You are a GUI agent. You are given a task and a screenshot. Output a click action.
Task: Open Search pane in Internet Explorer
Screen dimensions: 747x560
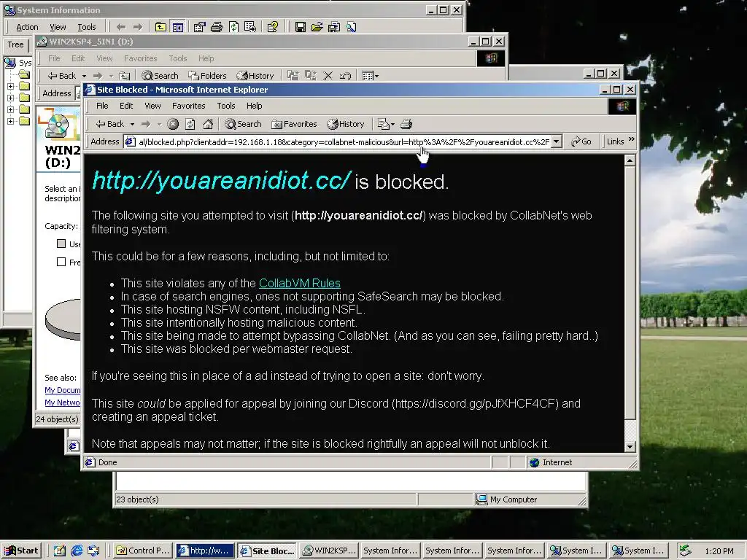click(x=244, y=124)
